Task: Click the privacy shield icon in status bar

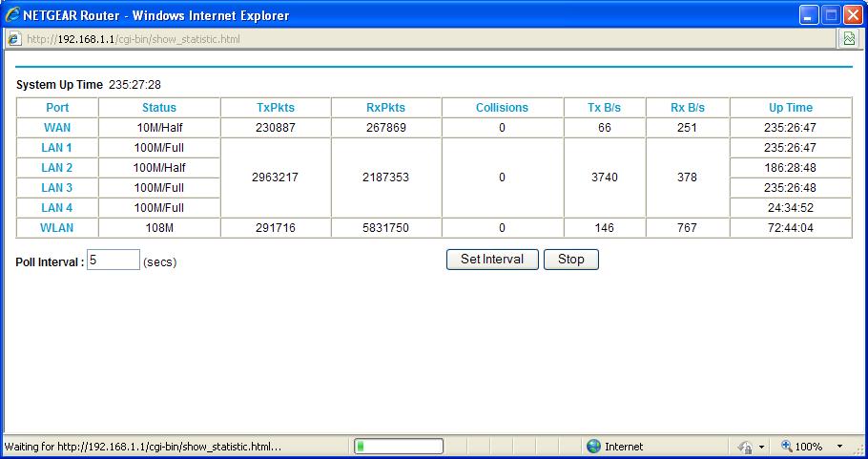Action: (x=745, y=447)
